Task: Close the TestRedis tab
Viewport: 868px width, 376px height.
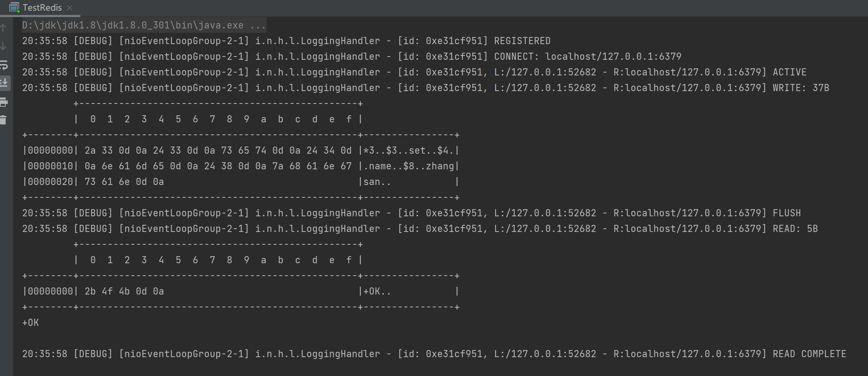Action: (x=70, y=8)
